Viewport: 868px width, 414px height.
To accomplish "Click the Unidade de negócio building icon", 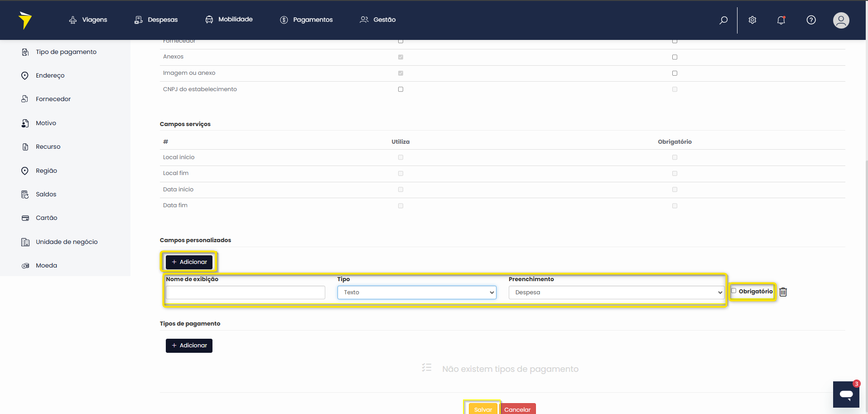I will [x=25, y=242].
